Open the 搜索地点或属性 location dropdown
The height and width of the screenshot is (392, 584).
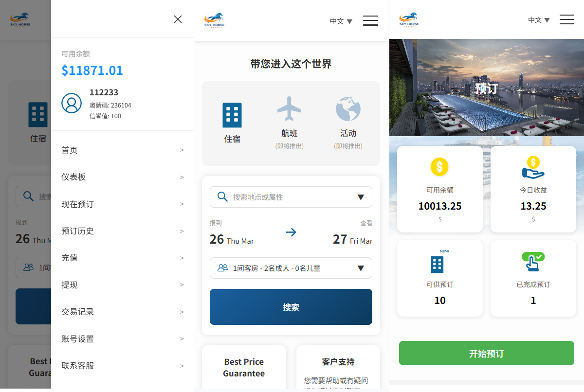pos(291,197)
